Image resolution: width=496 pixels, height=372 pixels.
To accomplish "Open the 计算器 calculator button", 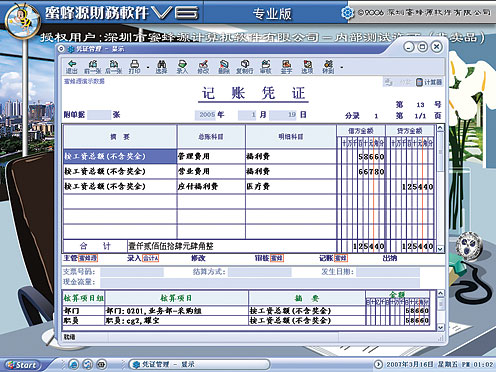I will click(429, 82).
